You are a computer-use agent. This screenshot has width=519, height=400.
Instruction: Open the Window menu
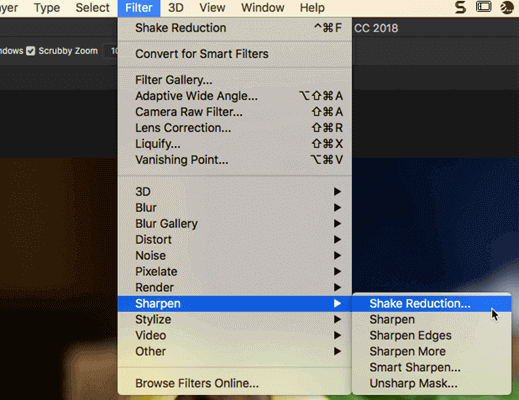pos(263,8)
